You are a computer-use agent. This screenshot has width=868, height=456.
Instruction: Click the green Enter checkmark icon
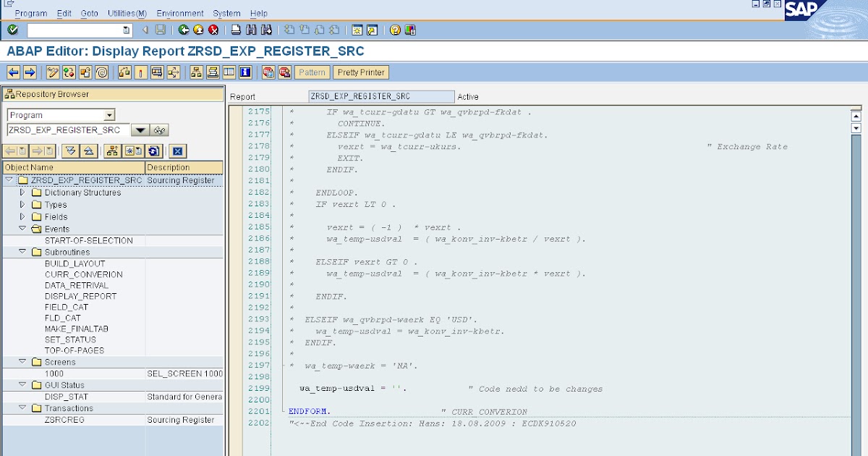pyautogui.click(x=13, y=30)
